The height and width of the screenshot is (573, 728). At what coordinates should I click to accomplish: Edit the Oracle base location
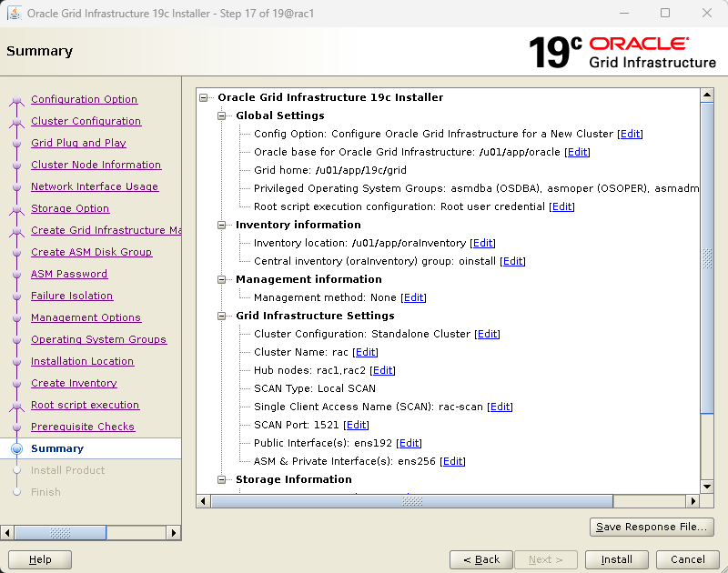pos(577,152)
